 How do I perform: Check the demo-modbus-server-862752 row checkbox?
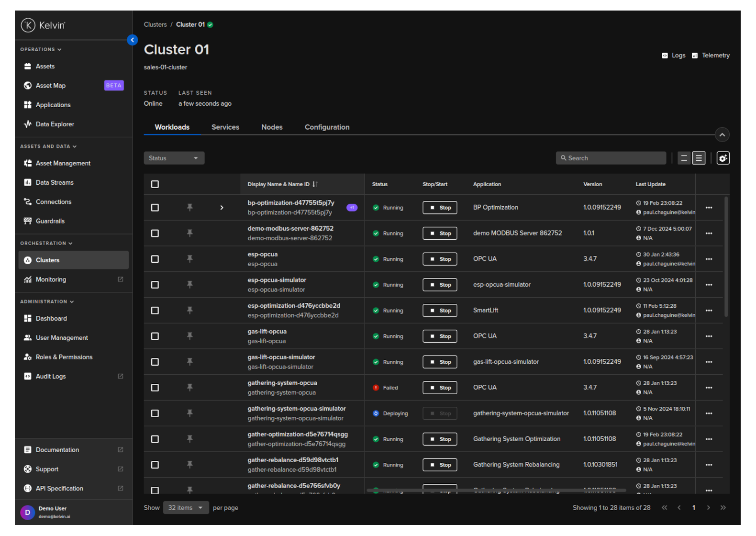(155, 234)
